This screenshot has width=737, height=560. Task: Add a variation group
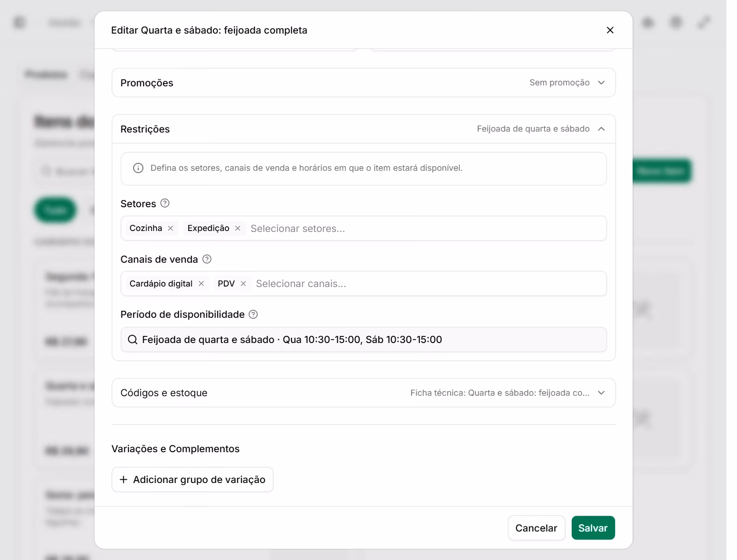(x=192, y=480)
